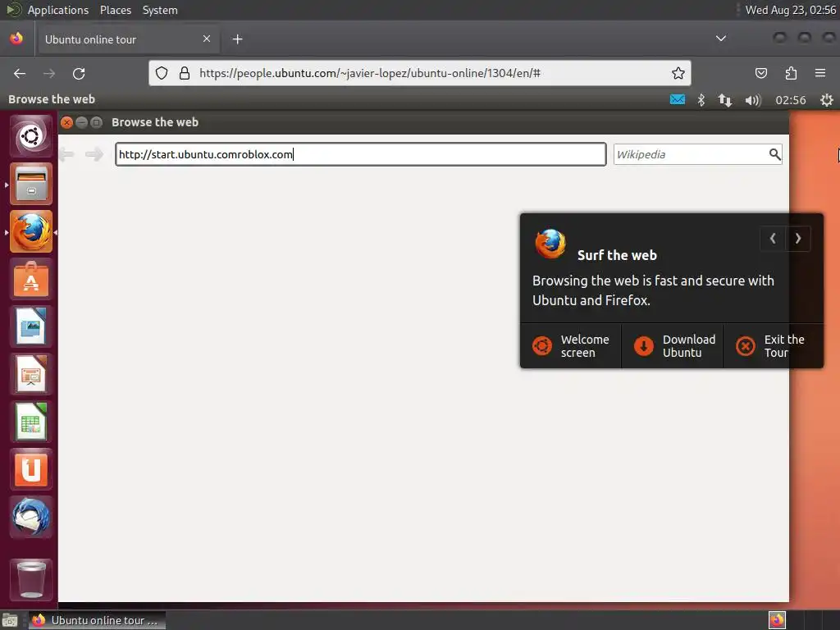Viewport: 840px width, 630px height.
Task: Click Exit the Tour button
Action: click(x=774, y=346)
